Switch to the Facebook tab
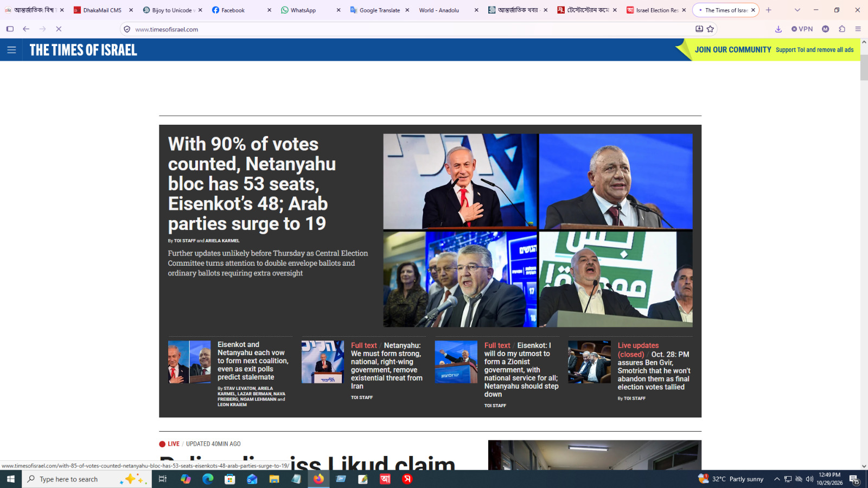868x488 pixels. [x=241, y=10]
